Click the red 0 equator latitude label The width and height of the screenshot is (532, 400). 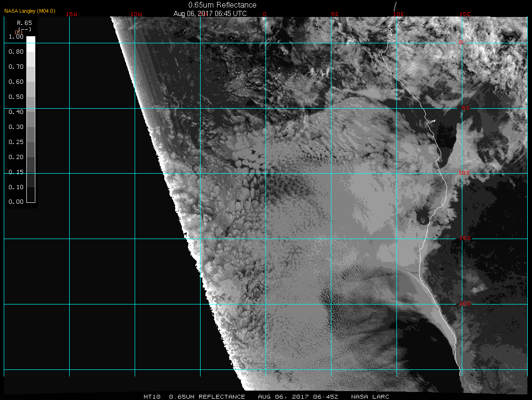[x=461, y=42]
